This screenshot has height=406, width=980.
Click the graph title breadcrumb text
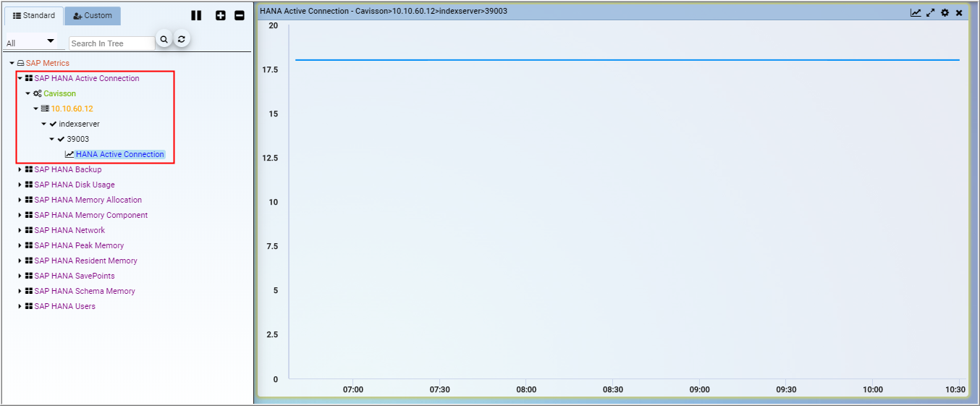[384, 12]
